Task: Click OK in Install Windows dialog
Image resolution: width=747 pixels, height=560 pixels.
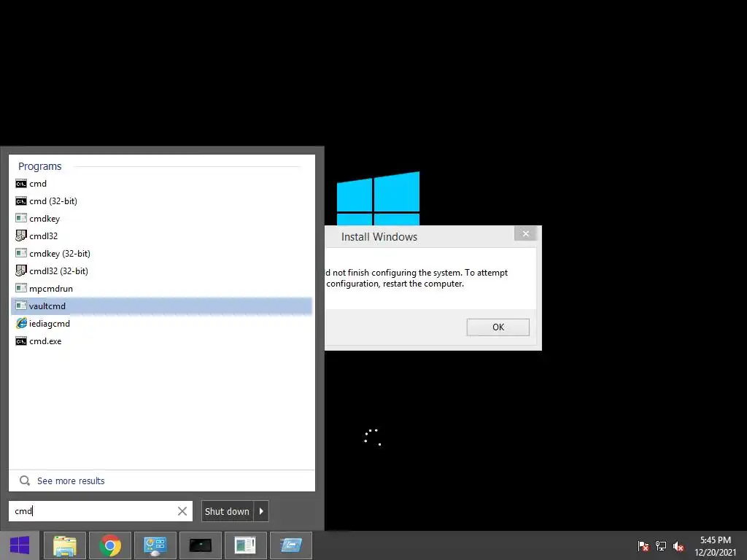Action: click(498, 327)
